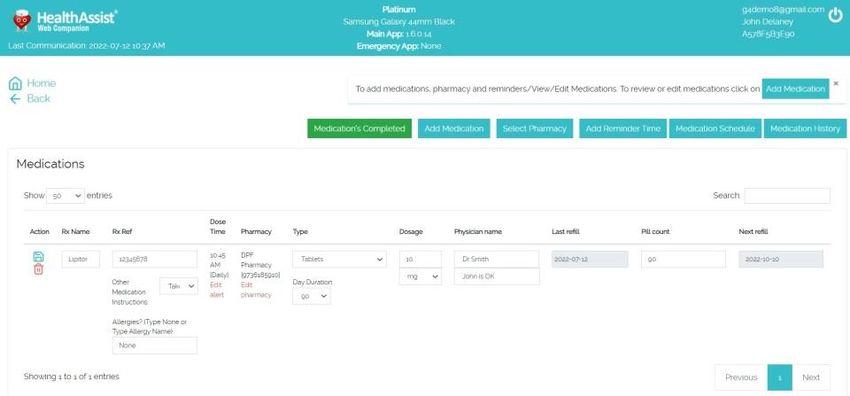Click the Home house icon
Image resolution: width=850 pixels, height=396 pixels.
point(15,83)
